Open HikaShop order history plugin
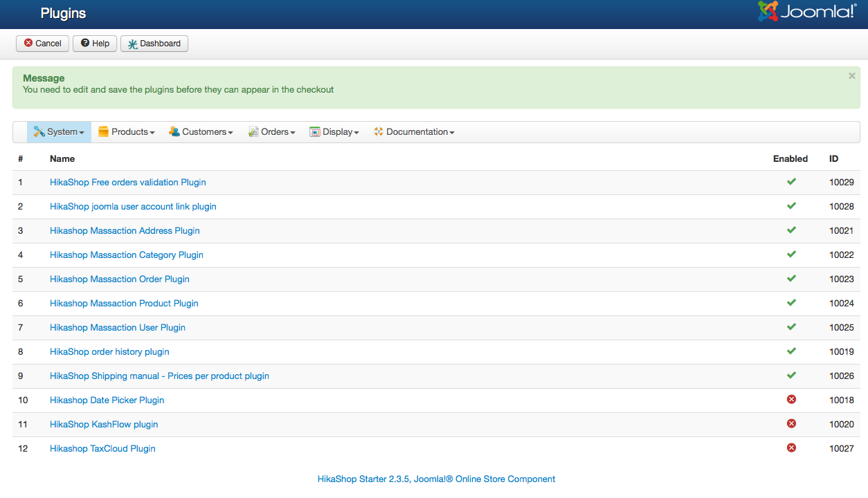The height and width of the screenshot is (498, 868). click(109, 352)
